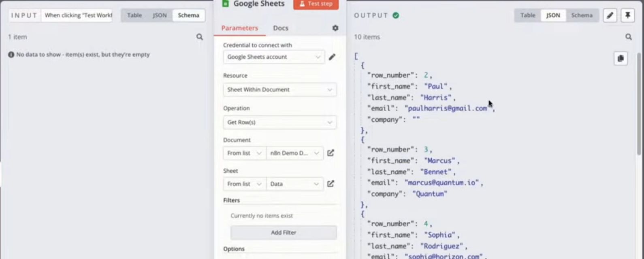Search the output panel data
Screen dimensions: 644x259
[629, 37]
